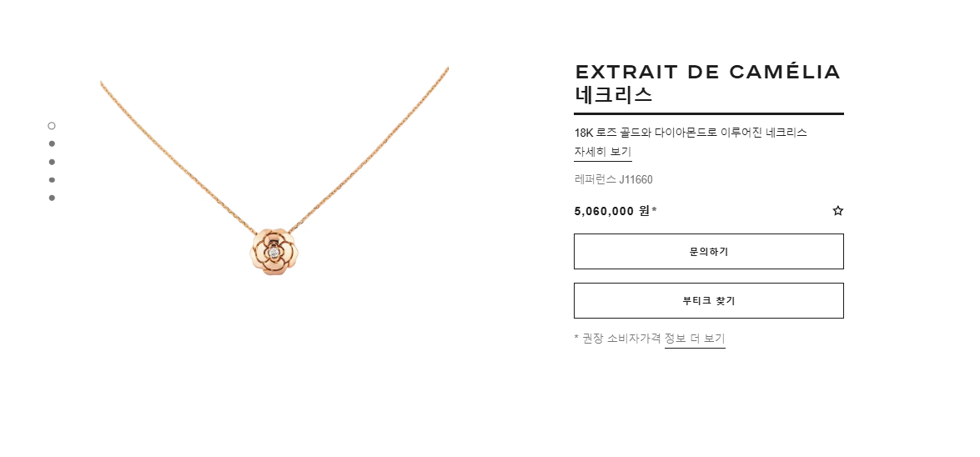Click the asterisk beside the price

coord(655,209)
